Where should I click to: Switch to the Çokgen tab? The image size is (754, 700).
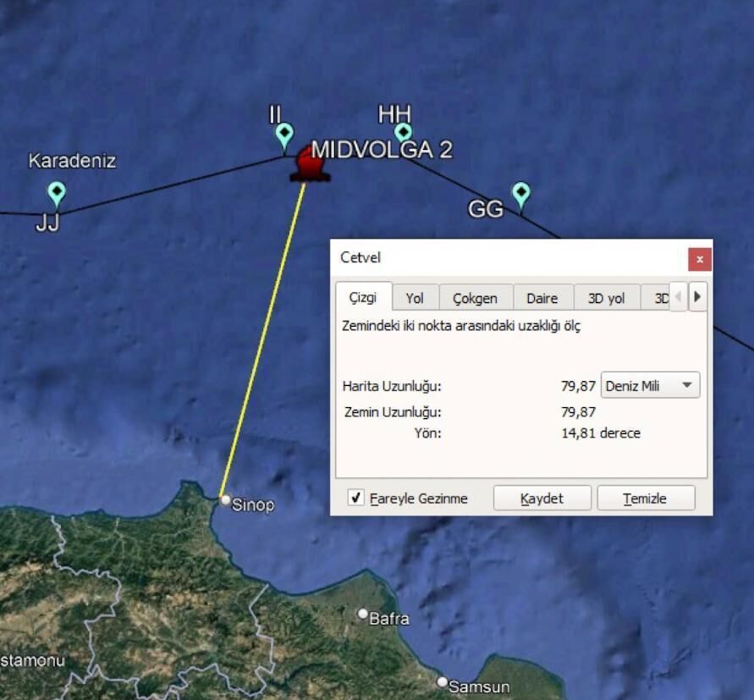(x=476, y=298)
